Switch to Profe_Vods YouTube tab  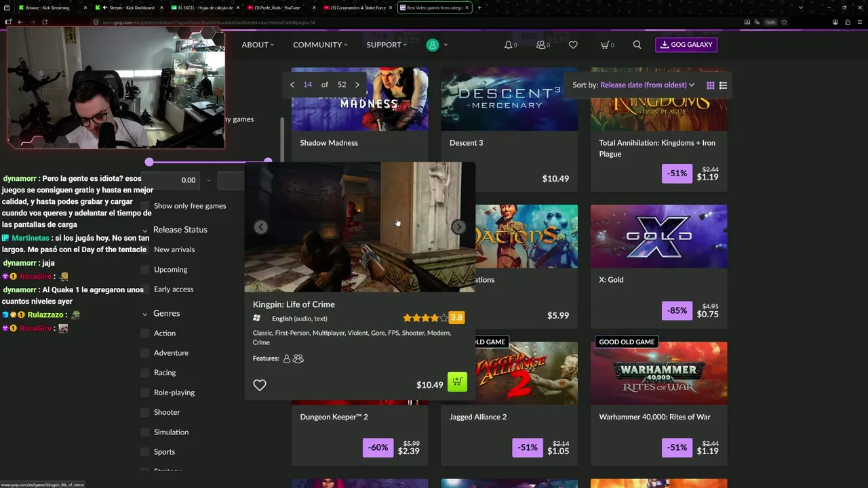coord(281,7)
